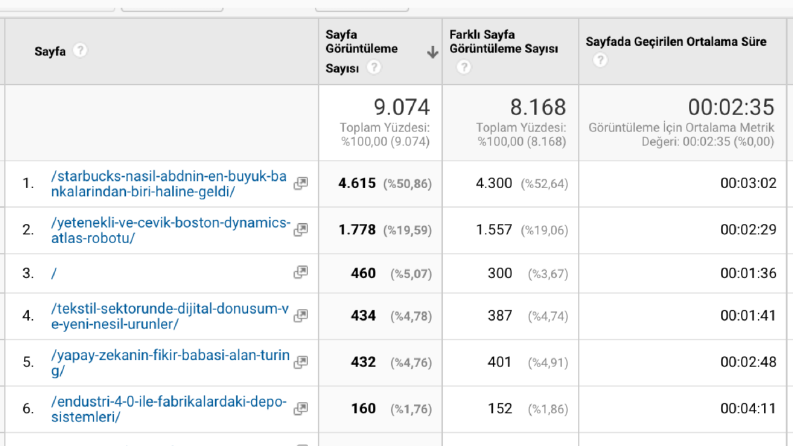Open the starbucks-nasil-abdnin page link
The height and width of the screenshot is (446, 793).
(169, 184)
